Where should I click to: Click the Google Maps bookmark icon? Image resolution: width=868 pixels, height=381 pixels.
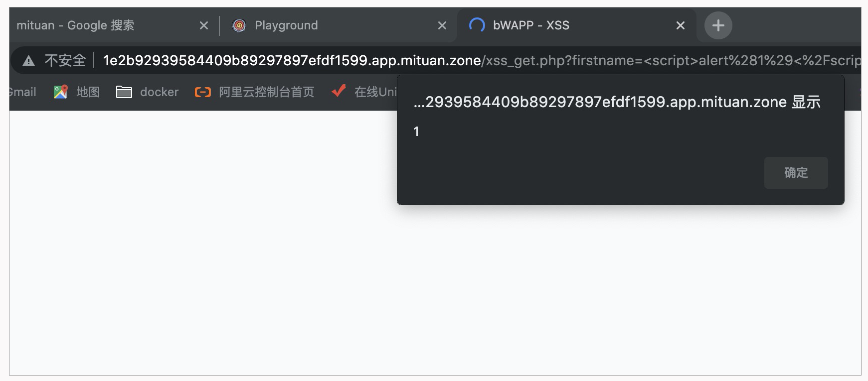tap(61, 92)
